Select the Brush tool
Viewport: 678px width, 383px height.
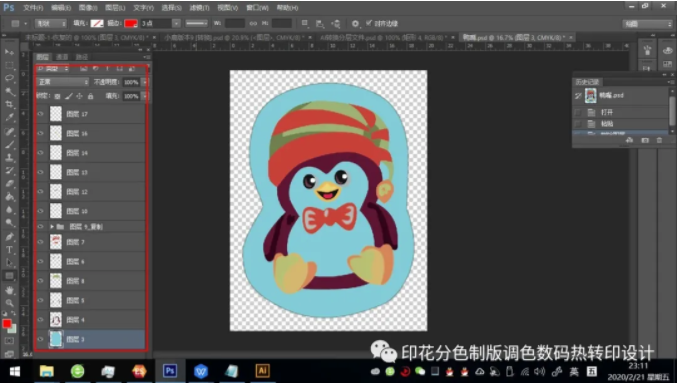pyautogui.click(x=9, y=145)
